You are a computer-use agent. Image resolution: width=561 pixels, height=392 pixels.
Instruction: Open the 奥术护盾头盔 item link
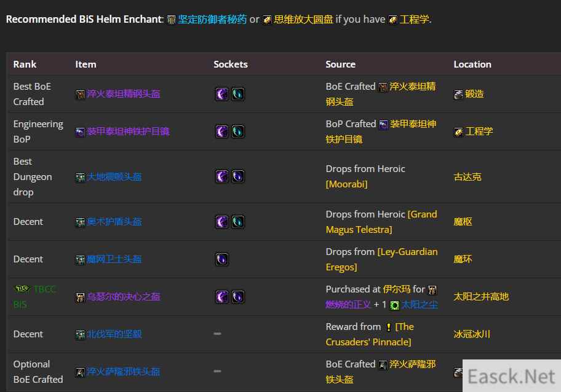114,222
